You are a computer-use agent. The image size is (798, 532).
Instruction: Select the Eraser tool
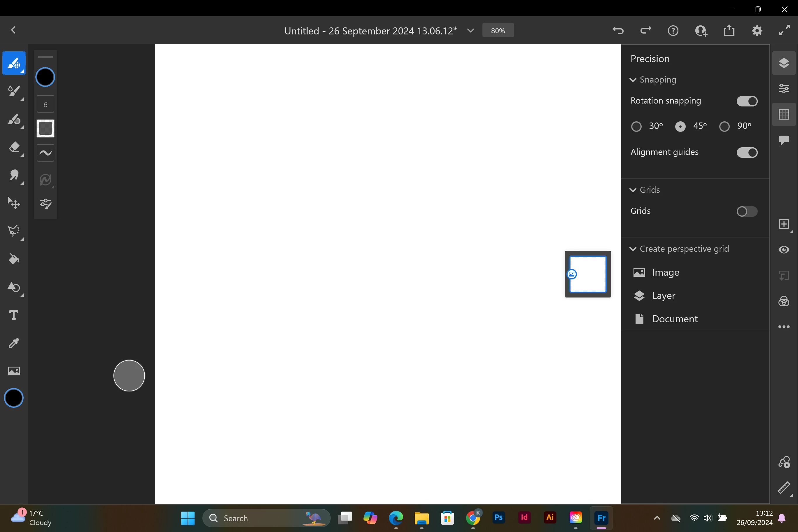[x=14, y=147]
